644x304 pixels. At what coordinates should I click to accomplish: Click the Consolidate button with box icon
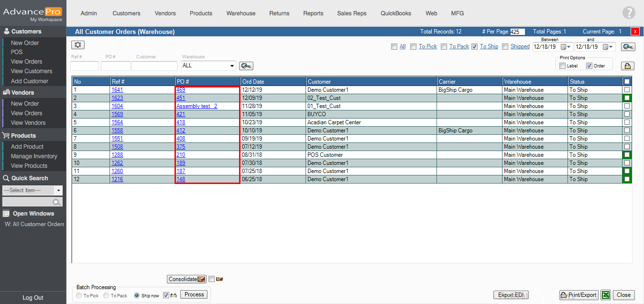186,279
